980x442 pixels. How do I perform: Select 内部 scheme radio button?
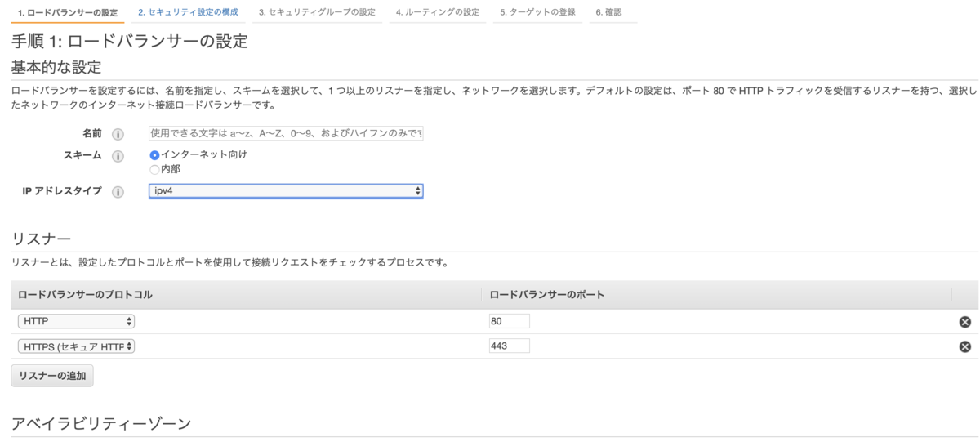[154, 169]
